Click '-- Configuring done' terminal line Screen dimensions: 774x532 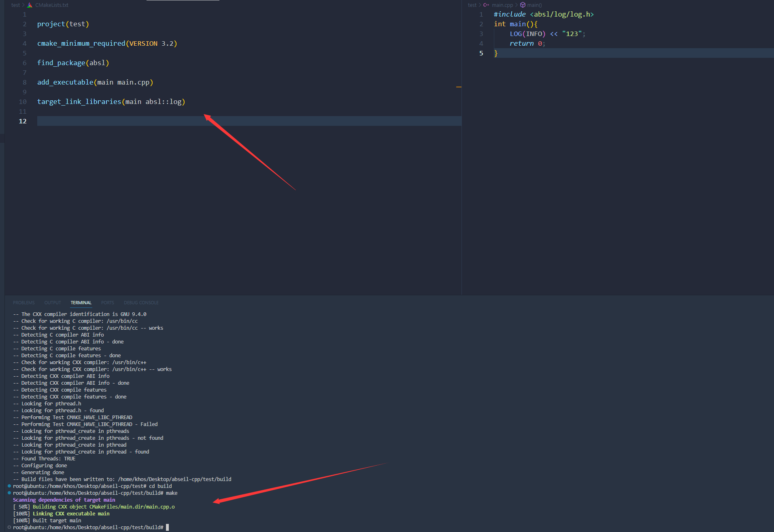[x=40, y=465]
